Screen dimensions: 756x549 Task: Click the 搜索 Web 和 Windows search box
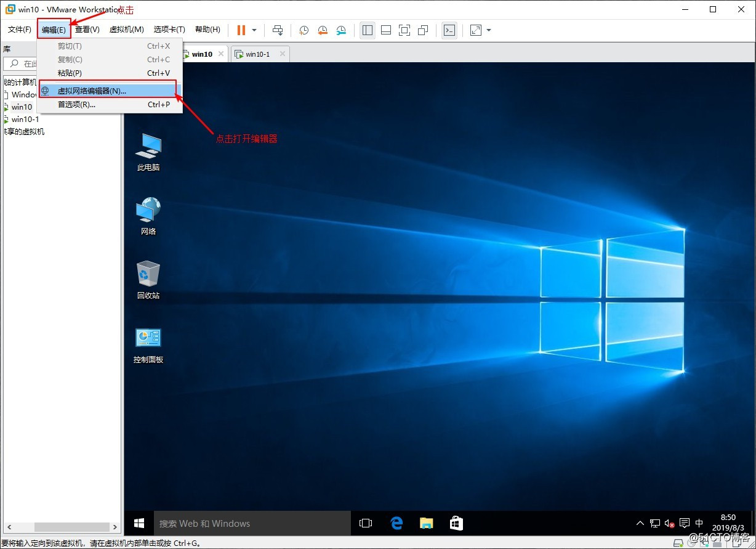click(252, 523)
